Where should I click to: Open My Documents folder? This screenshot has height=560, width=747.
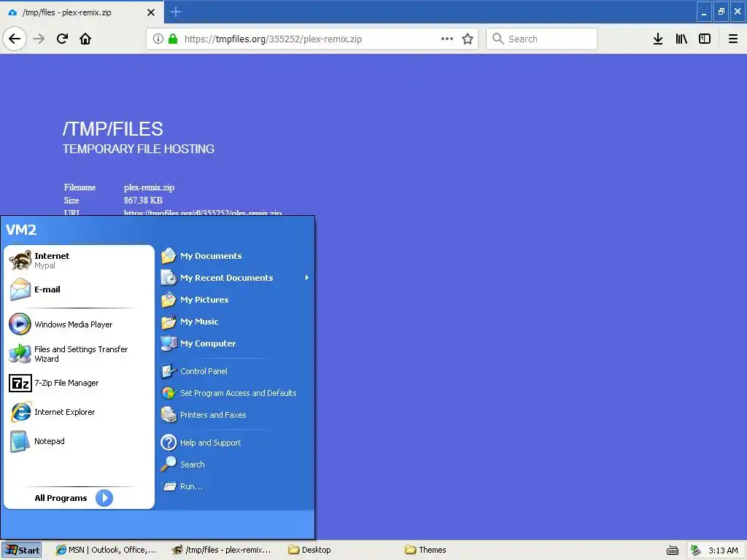[x=236, y=256]
